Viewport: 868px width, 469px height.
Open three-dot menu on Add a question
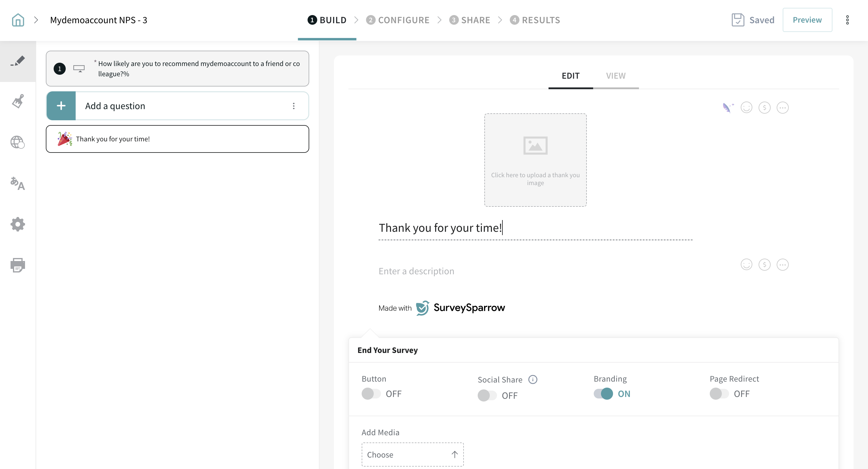pos(294,106)
